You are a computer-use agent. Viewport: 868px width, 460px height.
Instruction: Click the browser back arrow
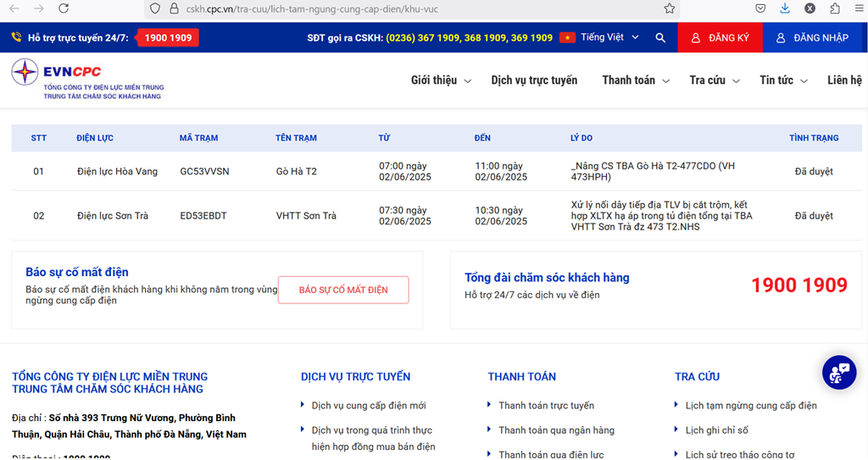tap(15, 8)
